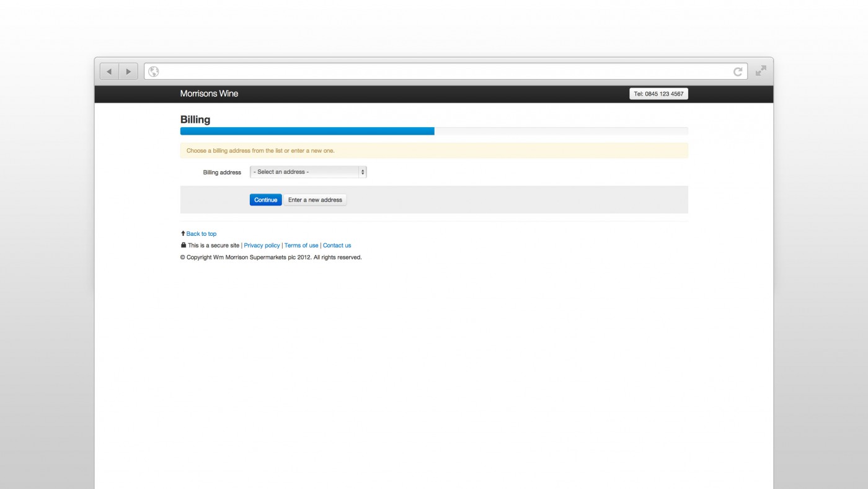The image size is (868, 489).
Task: Choose Enter a new address button
Action: [315, 200]
